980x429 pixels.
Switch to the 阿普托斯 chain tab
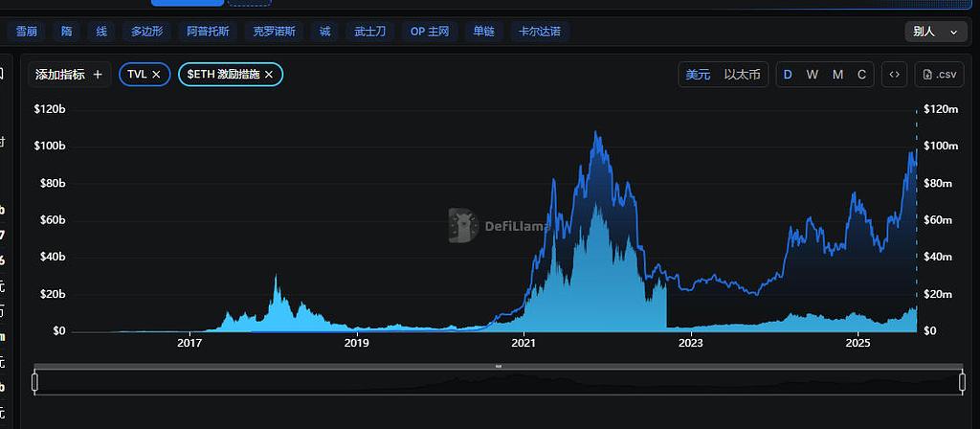tap(208, 32)
